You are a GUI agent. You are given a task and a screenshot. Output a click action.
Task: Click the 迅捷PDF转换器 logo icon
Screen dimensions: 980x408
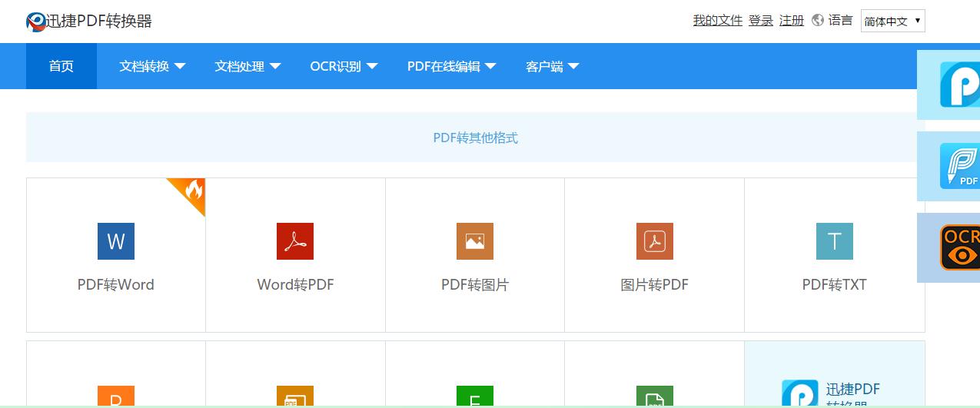(36, 22)
